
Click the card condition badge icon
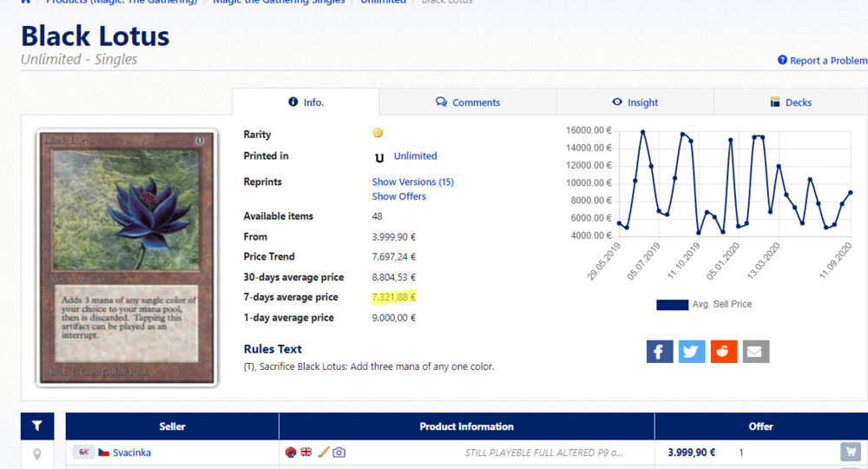(x=291, y=452)
